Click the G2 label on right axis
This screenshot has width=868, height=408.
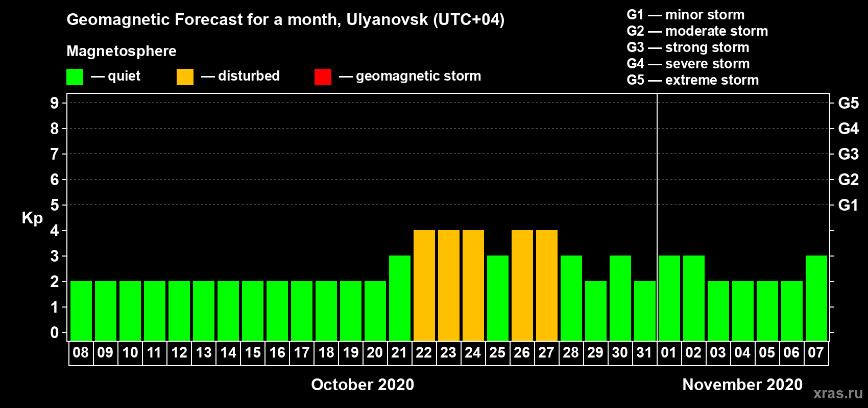(849, 180)
